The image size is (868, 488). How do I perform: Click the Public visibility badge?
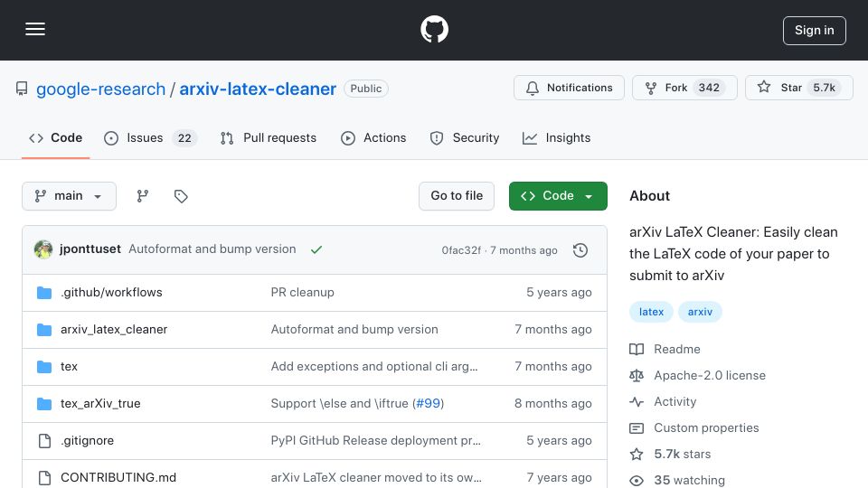pyautogui.click(x=366, y=89)
